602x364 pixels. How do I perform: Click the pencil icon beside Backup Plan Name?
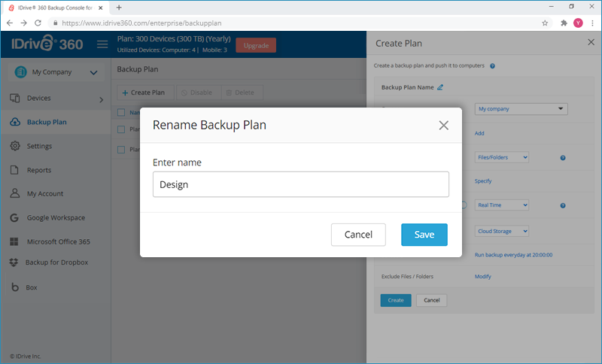(x=440, y=87)
